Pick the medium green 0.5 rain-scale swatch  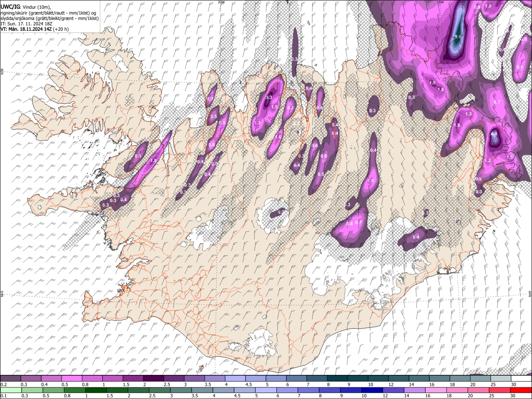(53, 389)
